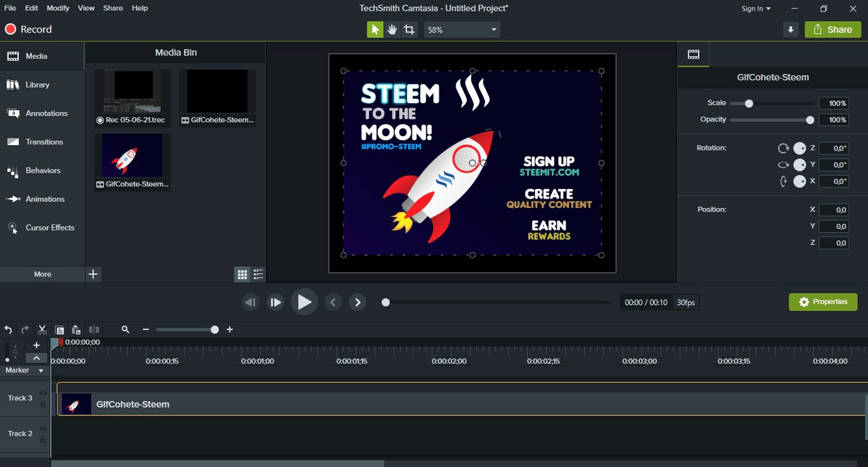The image size is (868, 467).
Task: Click the X rotation arrow icon
Action: 783,181
